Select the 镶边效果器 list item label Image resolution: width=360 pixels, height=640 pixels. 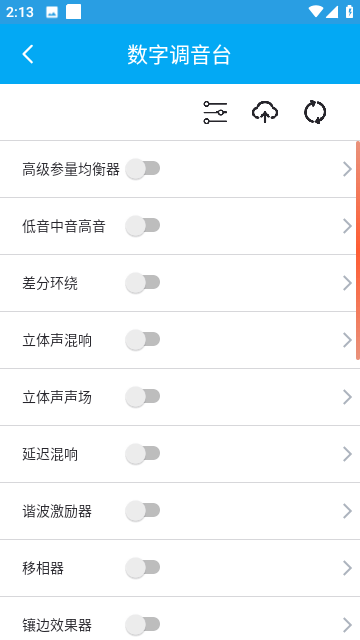[57, 625]
